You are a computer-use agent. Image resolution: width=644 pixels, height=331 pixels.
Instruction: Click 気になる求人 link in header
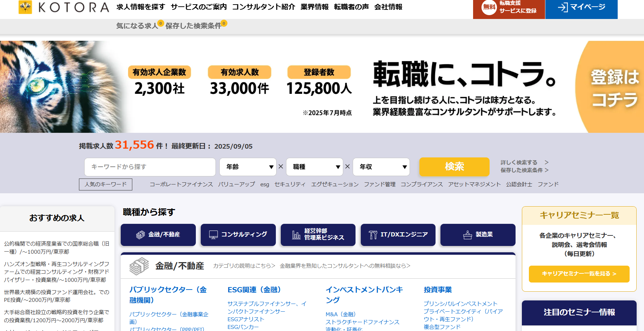[x=137, y=26]
